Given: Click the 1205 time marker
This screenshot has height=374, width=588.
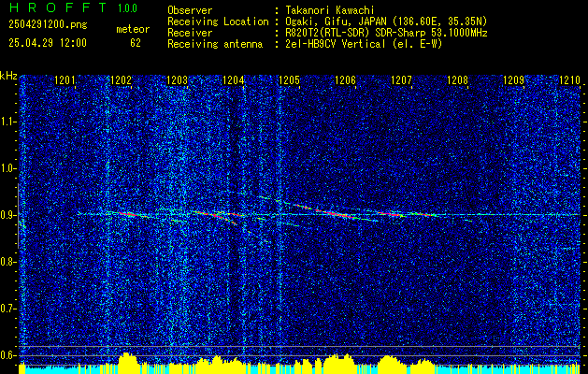Looking at the screenshot, I should coord(289,80).
